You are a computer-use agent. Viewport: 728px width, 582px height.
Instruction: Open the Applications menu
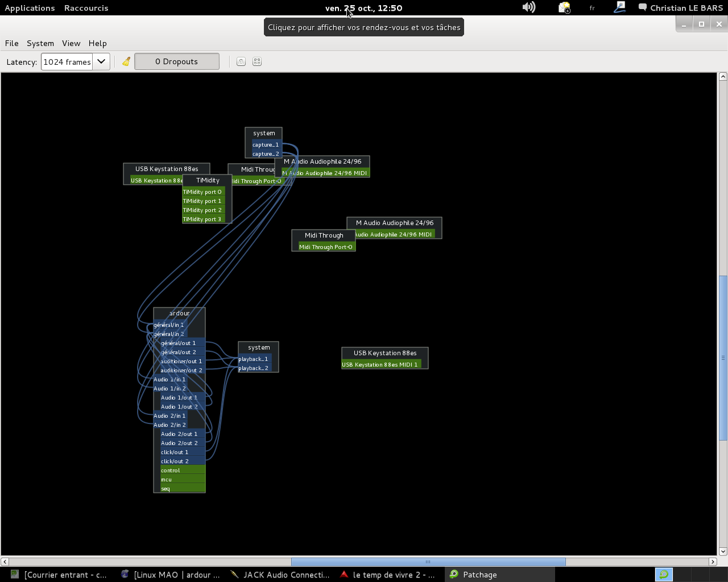[30, 8]
